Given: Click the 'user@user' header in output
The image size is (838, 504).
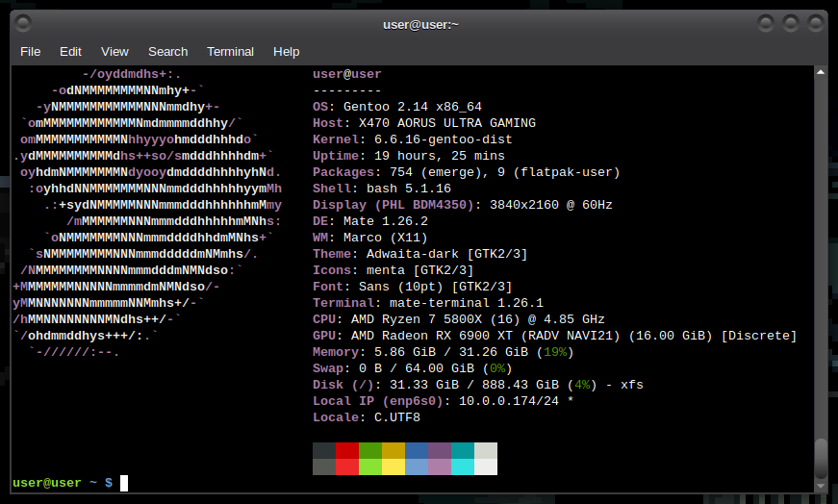Looking at the screenshot, I should click(x=347, y=74).
